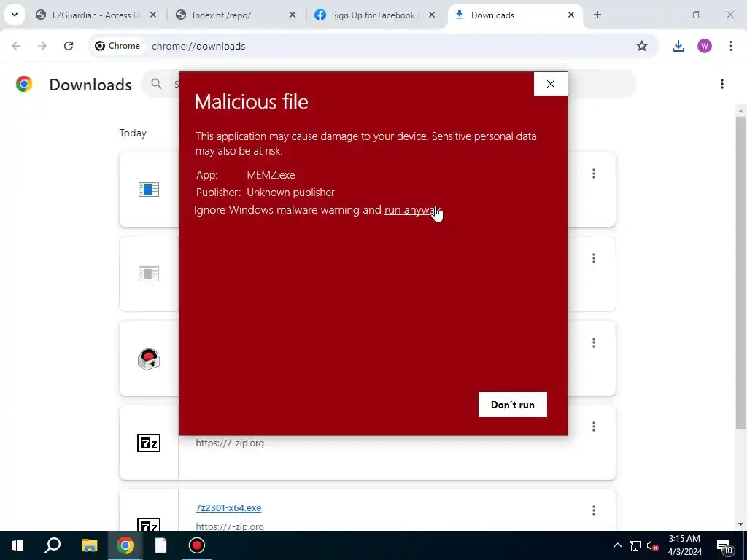Close the Index of /repo/ tab
Screen dimensions: 747x560
pos(293,15)
